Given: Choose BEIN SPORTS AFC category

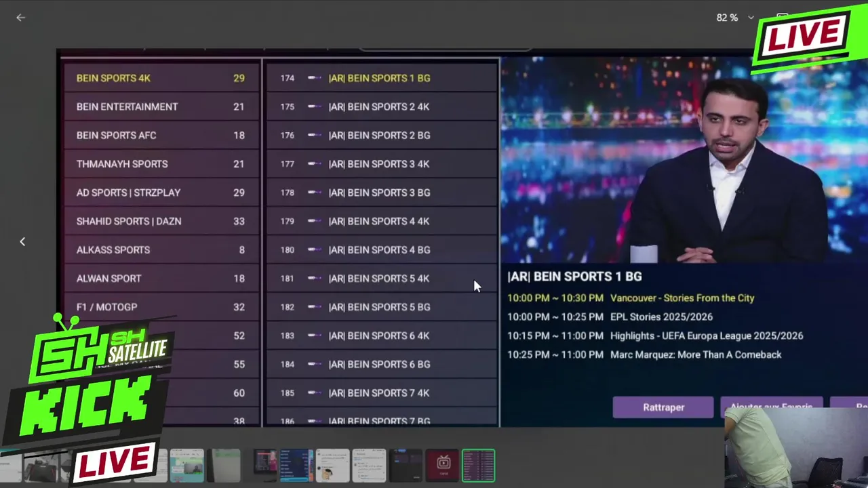Looking at the screenshot, I should pyautogui.click(x=161, y=135).
